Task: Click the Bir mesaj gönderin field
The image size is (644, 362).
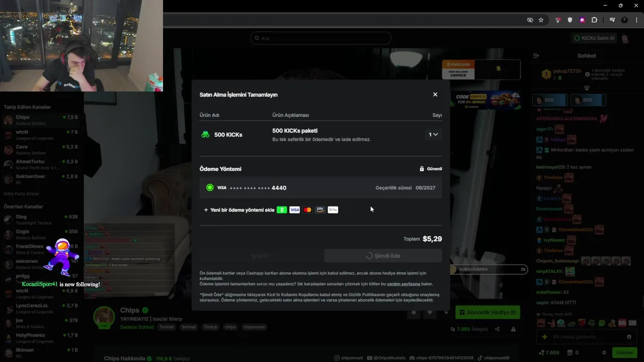Action: click(x=587, y=337)
